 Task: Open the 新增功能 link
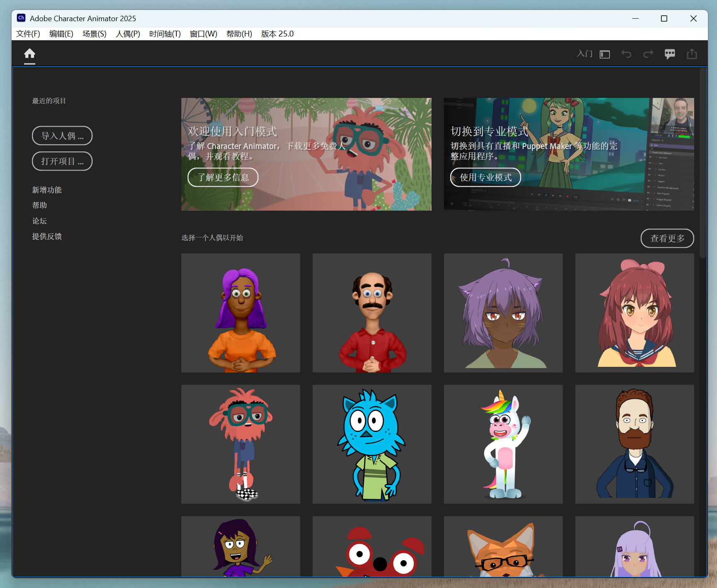[47, 190]
